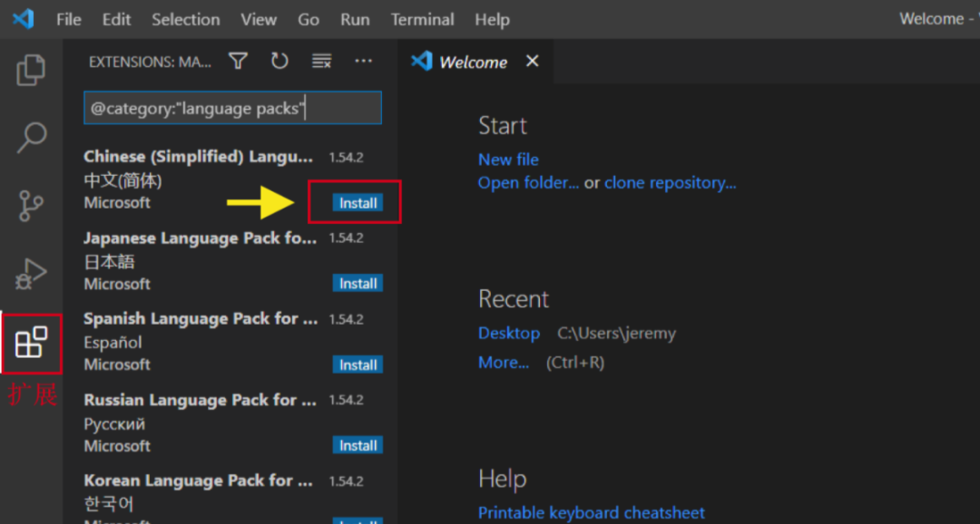The height and width of the screenshot is (524, 980).
Task: Click the Español description text
Action: point(113,343)
